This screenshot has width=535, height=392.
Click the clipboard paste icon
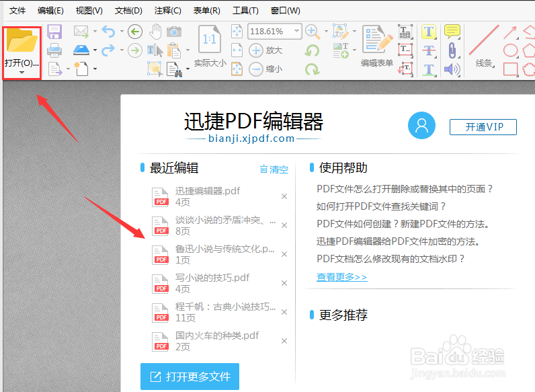[174, 50]
